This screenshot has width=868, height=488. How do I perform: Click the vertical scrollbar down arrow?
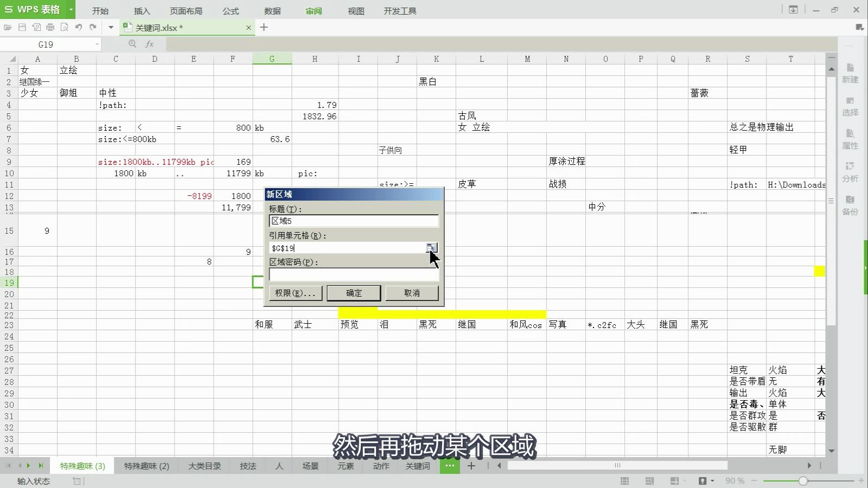832,451
